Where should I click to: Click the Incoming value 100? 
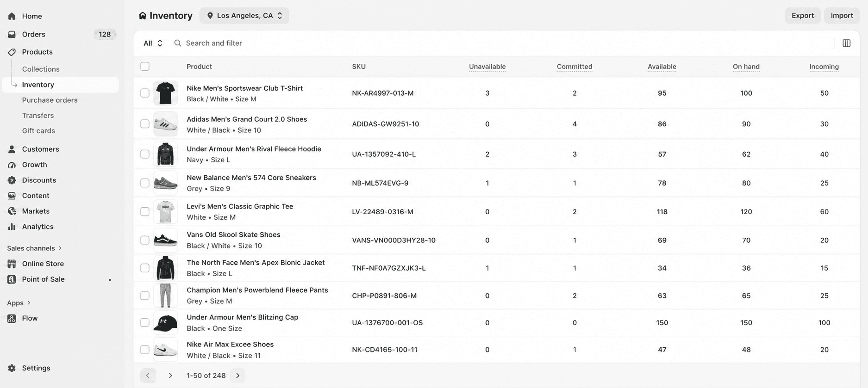click(x=824, y=323)
